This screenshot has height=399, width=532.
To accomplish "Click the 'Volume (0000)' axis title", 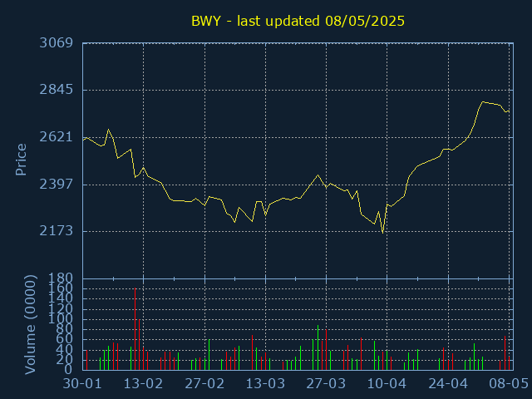I will (x=30, y=325).
